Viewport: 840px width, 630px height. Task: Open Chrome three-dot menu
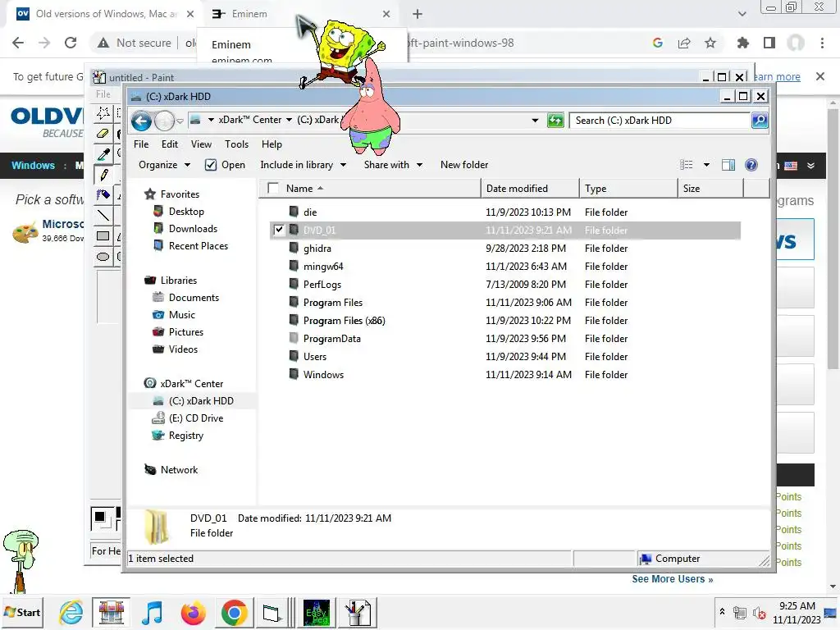(x=822, y=43)
